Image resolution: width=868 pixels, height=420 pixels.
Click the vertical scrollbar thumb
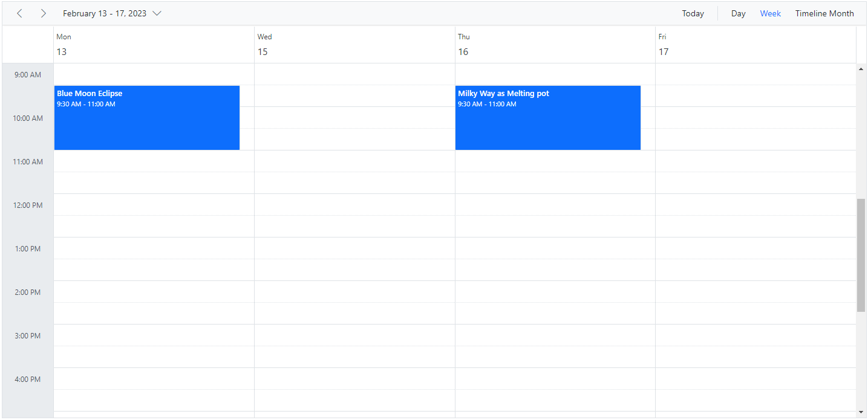[861, 255]
